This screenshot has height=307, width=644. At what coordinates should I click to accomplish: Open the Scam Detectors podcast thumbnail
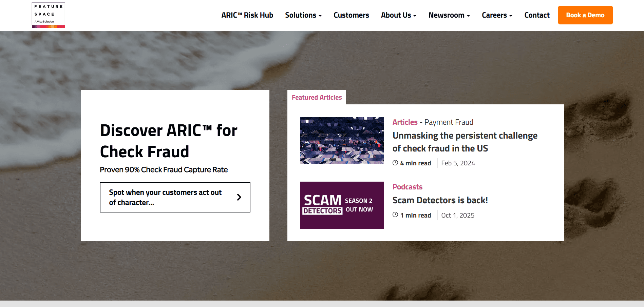pos(342,205)
